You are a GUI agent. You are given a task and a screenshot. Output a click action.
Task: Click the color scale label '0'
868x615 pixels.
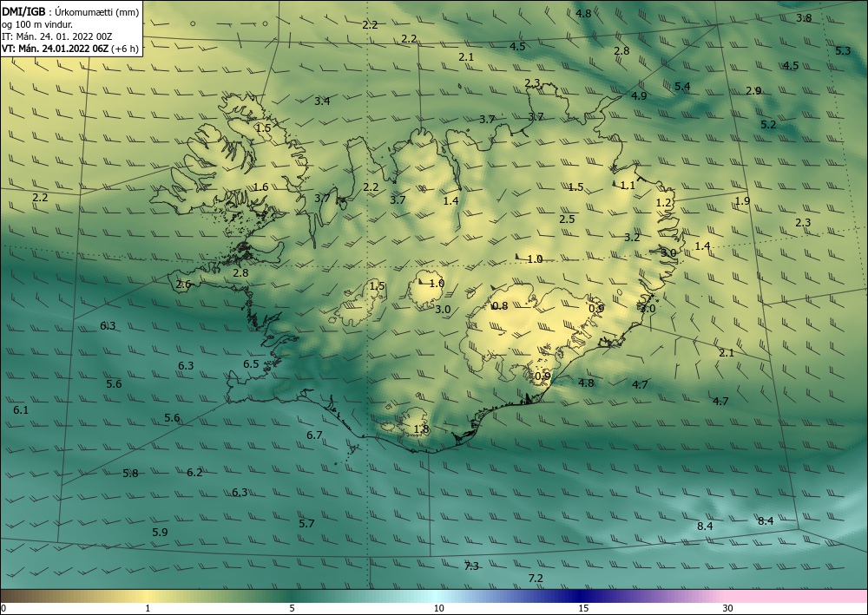[x=3, y=608]
